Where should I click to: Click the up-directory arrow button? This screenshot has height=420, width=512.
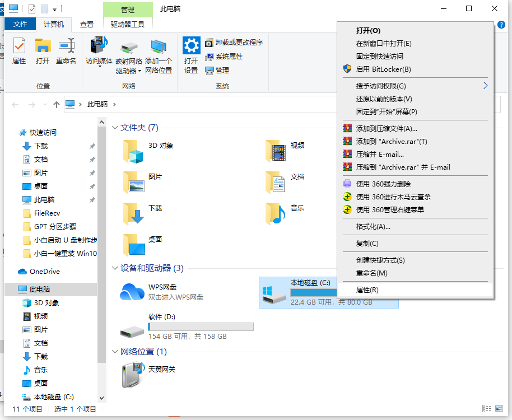pyautogui.click(x=56, y=105)
